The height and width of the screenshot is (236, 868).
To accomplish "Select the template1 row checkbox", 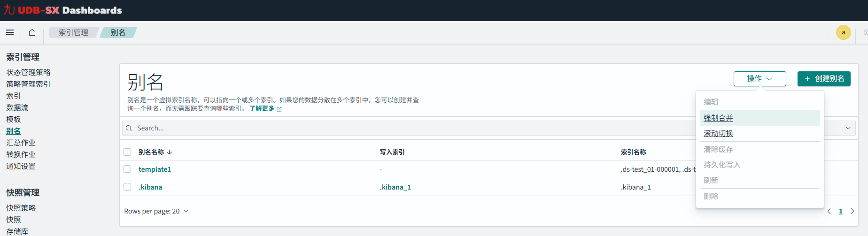I will coord(127,169).
